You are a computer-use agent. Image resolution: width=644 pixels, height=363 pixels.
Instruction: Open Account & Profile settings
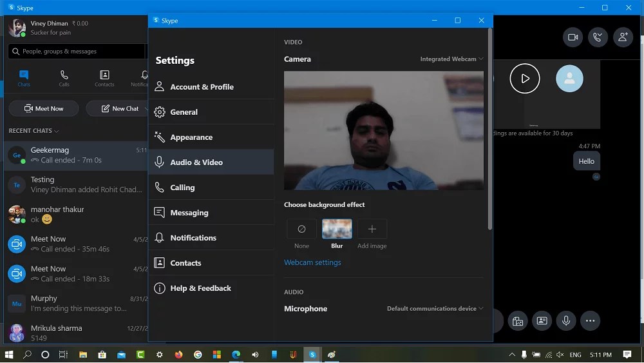pos(211,87)
